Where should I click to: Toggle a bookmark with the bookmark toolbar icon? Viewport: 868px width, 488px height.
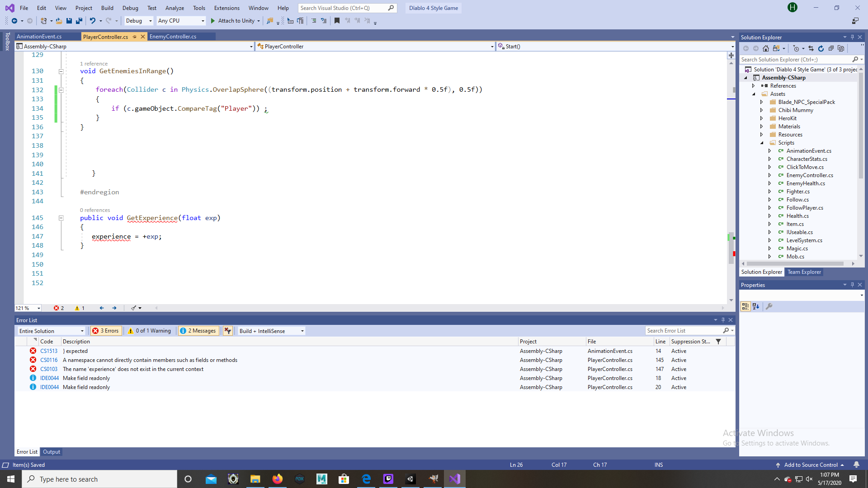[337, 21]
